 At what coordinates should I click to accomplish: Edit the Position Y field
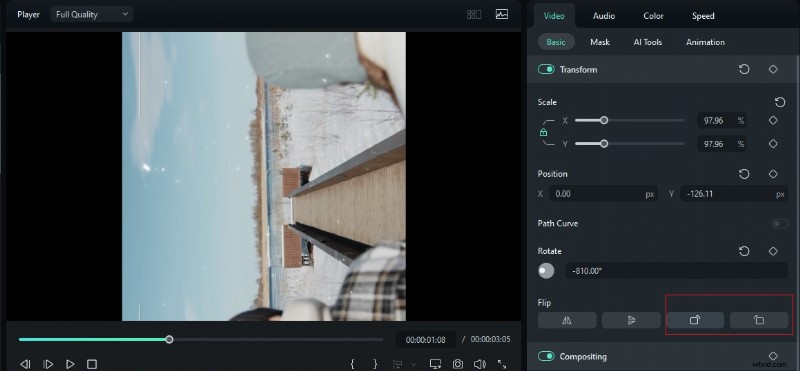coord(734,194)
